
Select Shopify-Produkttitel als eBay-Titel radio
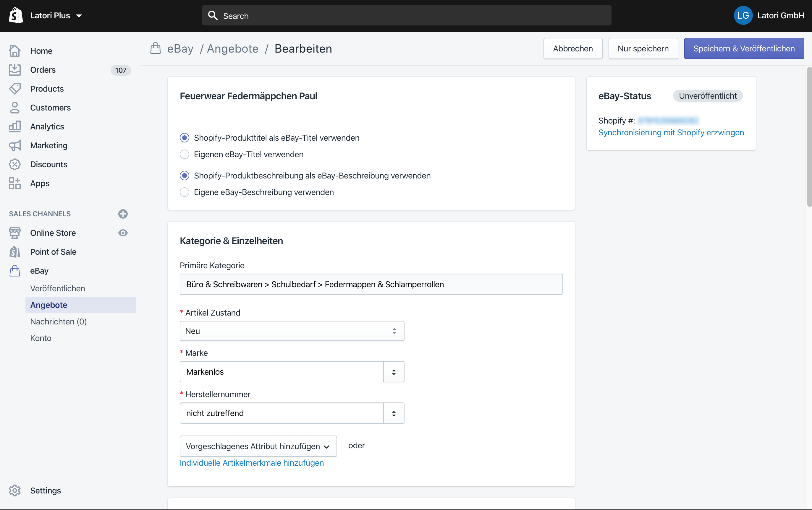point(185,138)
